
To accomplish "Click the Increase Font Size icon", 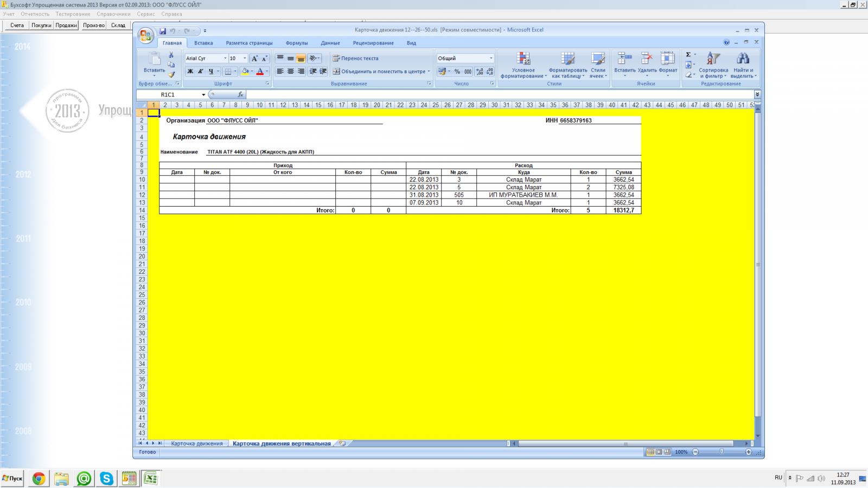I will point(254,59).
